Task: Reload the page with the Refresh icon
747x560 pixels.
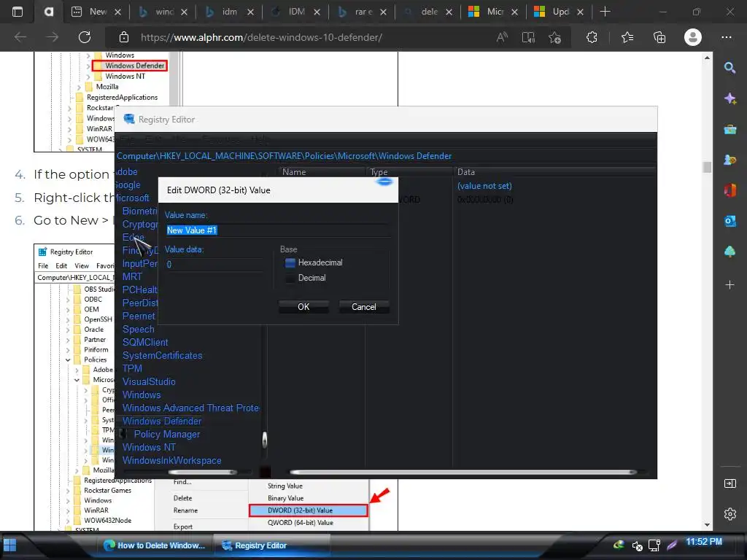Action: [x=85, y=37]
